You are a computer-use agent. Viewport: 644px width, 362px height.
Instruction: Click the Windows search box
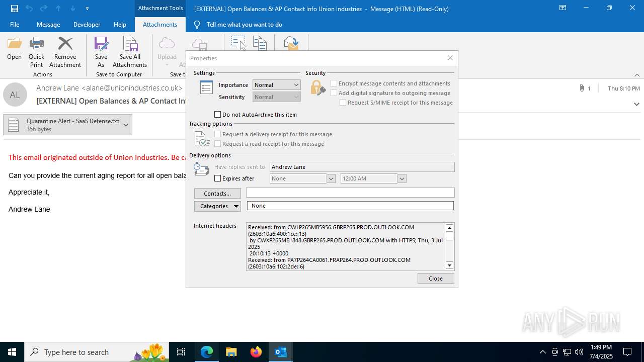tap(98, 352)
